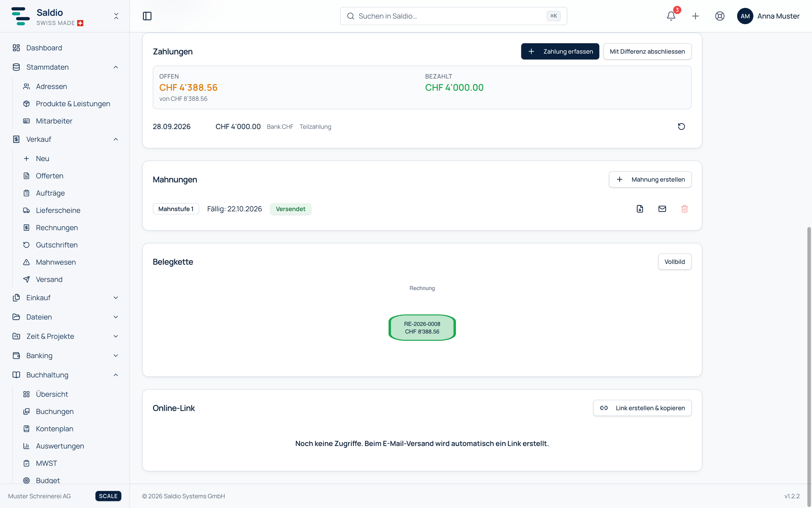
Task: Select the RE-2026-0008 invoice node
Action: point(422,327)
